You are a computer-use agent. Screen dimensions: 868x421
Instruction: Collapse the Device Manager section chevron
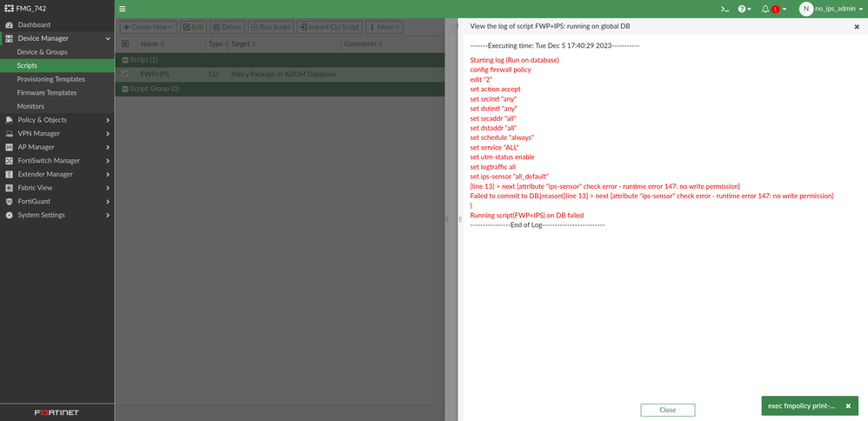[108, 39]
